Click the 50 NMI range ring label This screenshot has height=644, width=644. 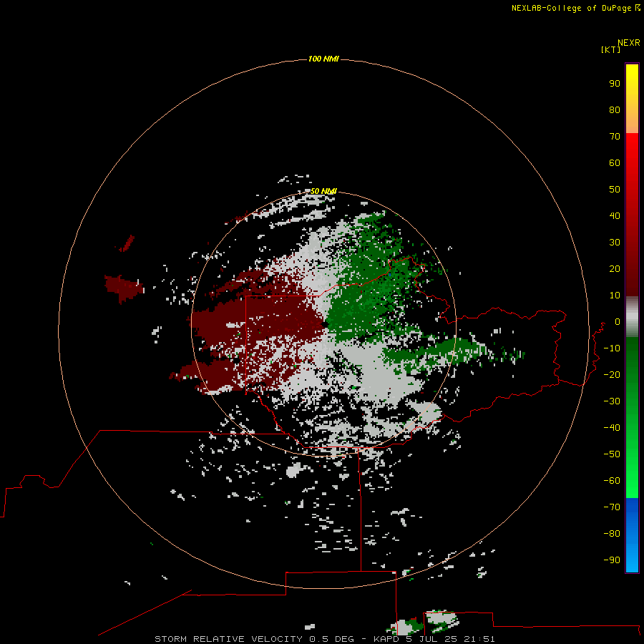[x=323, y=191]
